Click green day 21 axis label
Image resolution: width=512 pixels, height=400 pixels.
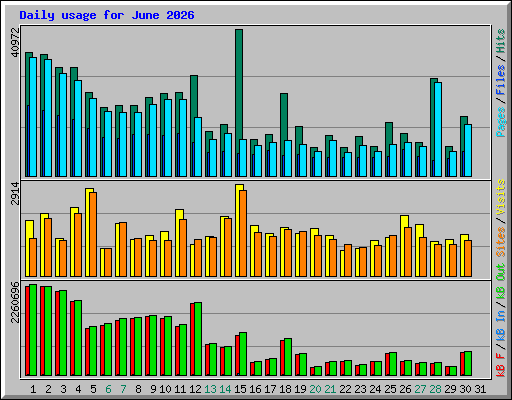click(330, 389)
